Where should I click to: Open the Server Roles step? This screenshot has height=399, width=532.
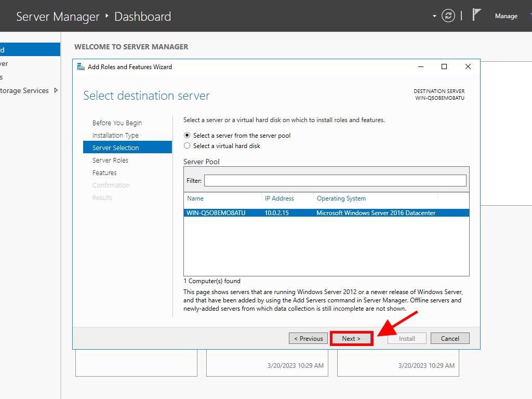110,161
